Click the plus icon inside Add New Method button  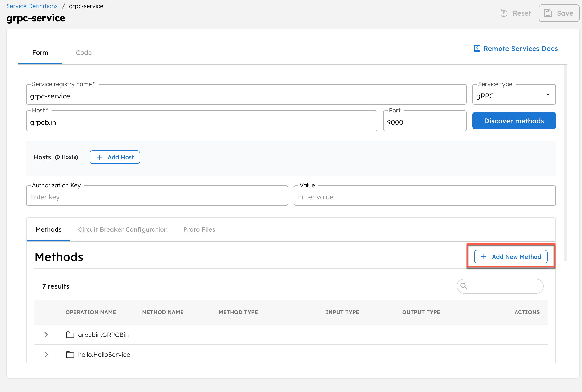click(484, 256)
